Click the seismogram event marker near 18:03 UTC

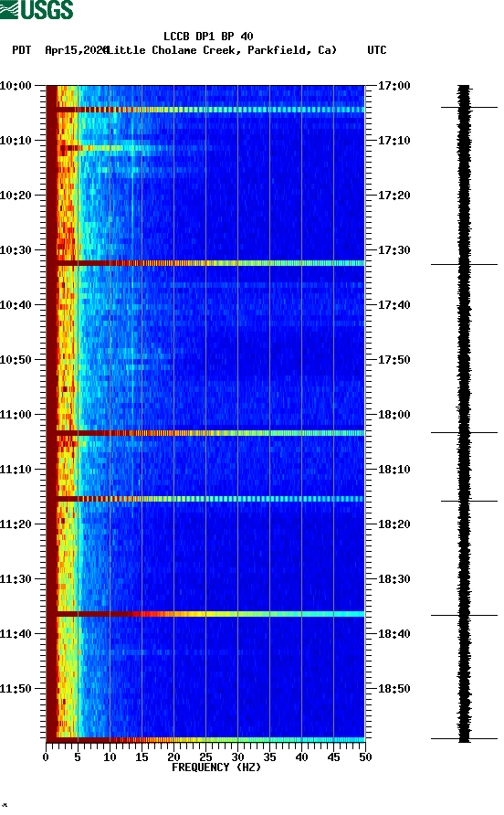point(465,432)
